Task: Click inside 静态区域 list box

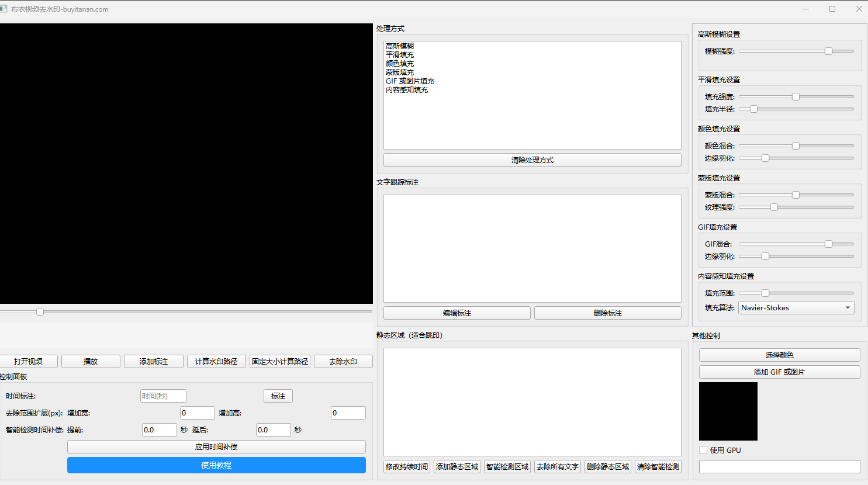Action: pyautogui.click(x=532, y=402)
